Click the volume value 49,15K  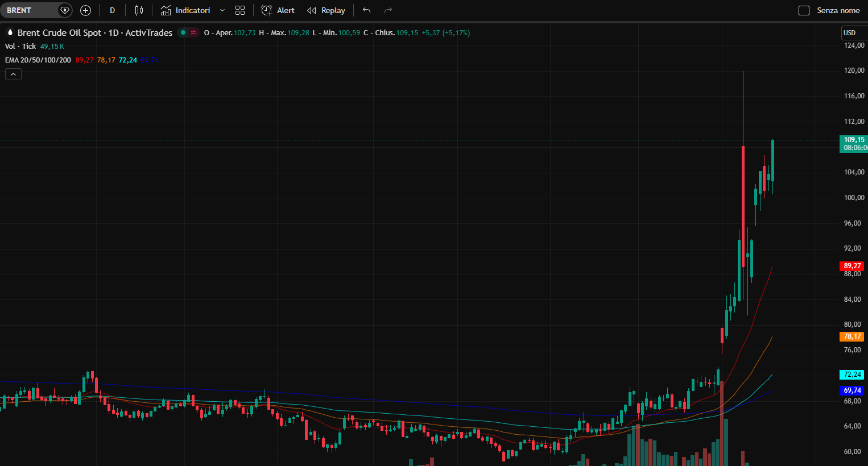[x=52, y=47]
